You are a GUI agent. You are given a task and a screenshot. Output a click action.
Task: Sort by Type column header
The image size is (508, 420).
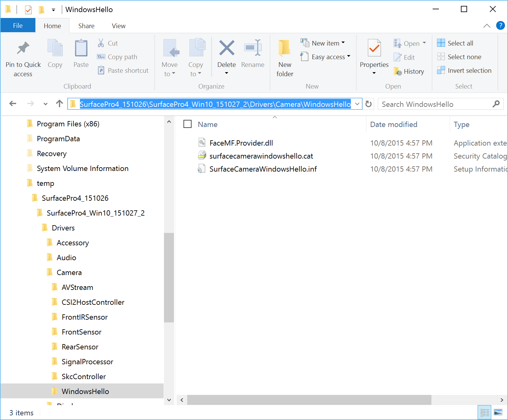[x=462, y=124]
